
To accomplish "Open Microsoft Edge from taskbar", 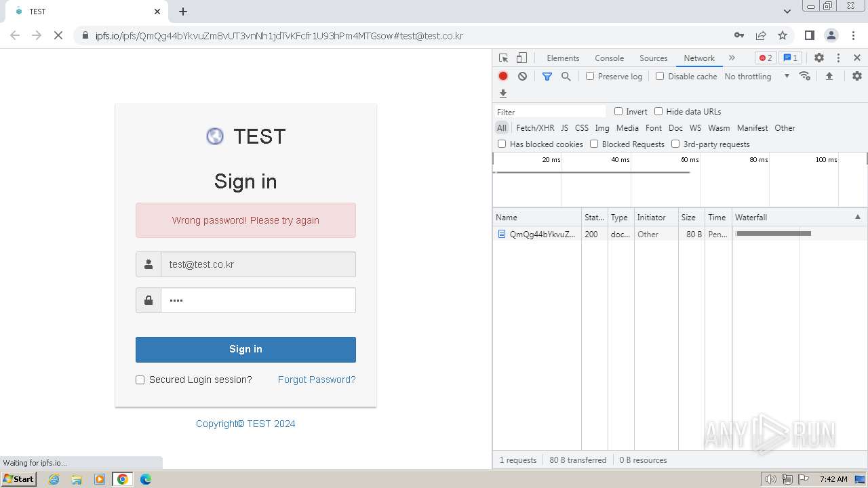I will [145, 479].
